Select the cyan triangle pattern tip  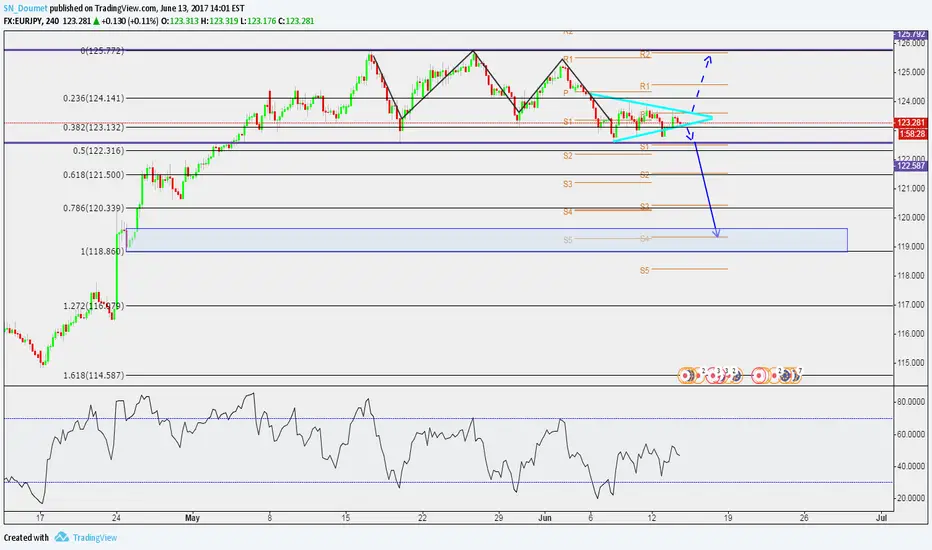[x=711, y=118]
